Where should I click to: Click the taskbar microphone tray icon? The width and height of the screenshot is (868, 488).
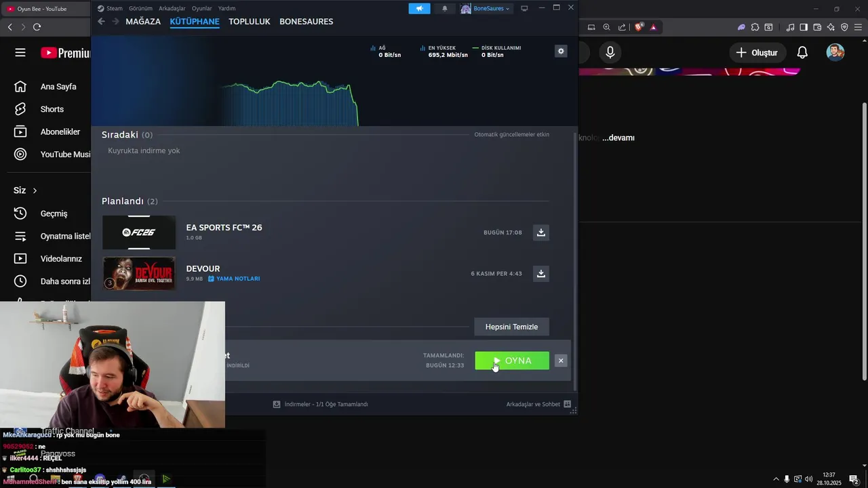click(787, 479)
